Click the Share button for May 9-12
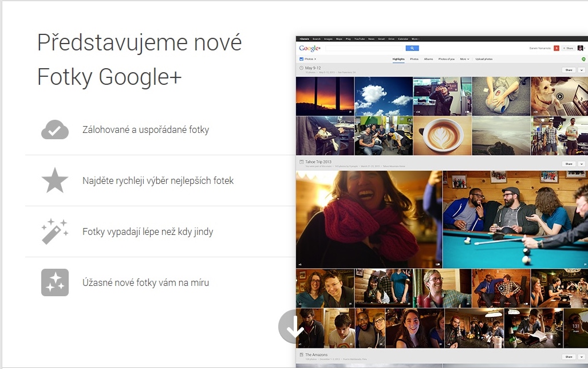Viewport: 588px width, 369px height. pyautogui.click(x=569, y=70)
